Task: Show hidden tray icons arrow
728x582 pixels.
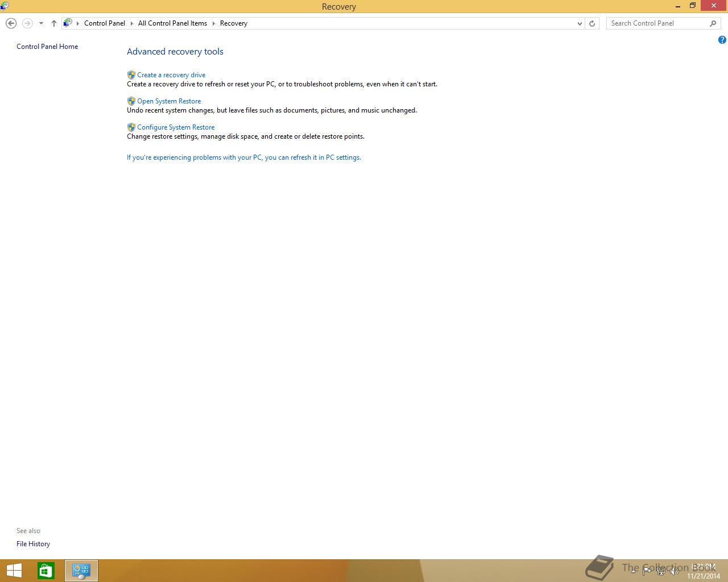Action: click(633, 571)
